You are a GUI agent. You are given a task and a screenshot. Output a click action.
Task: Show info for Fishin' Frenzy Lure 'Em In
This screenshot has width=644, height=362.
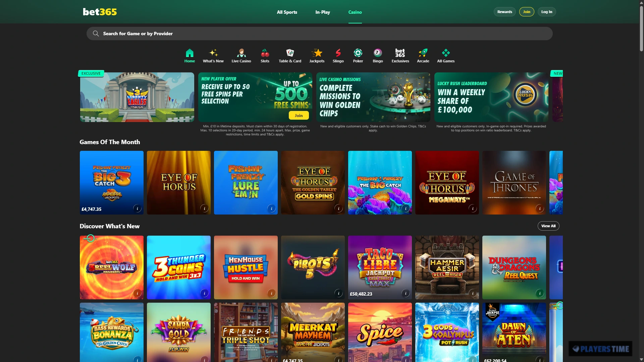(x=271, y=208)
